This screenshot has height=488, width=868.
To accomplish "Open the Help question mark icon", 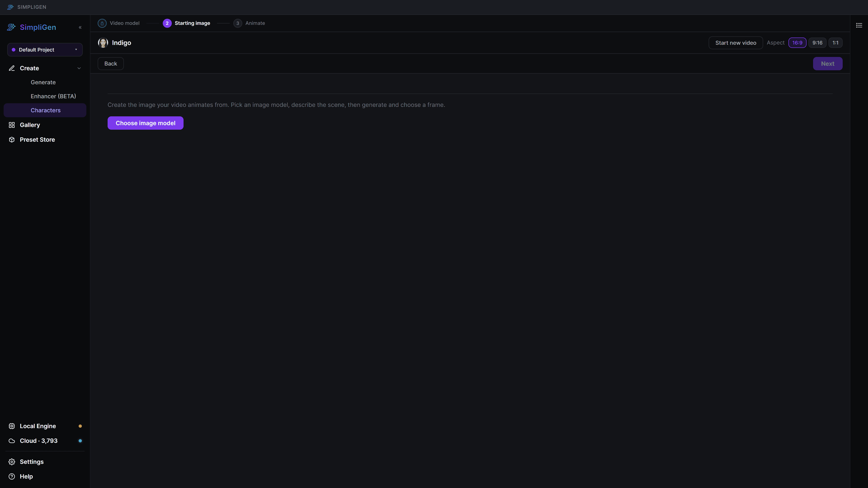I will (x=12, y=476).
